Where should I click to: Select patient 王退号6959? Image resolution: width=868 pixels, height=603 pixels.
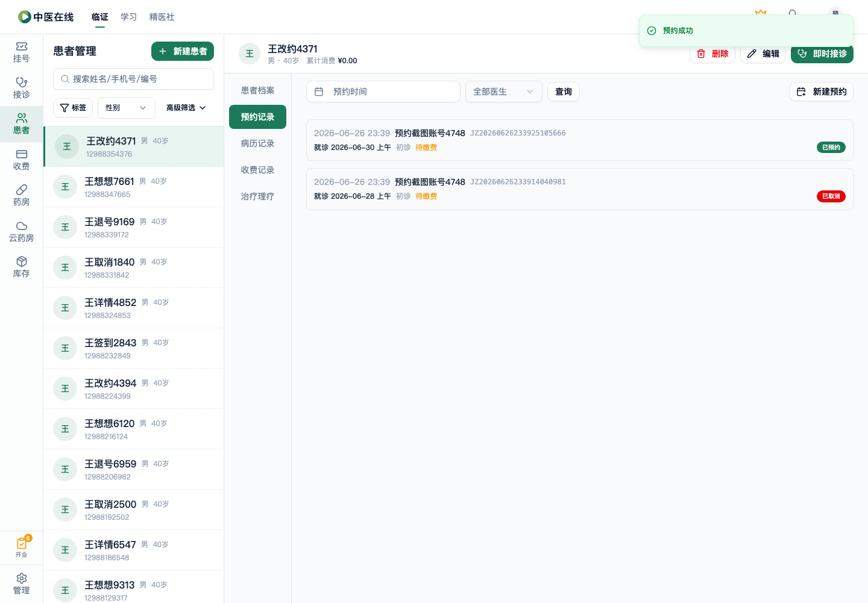[x=133, y=469]
